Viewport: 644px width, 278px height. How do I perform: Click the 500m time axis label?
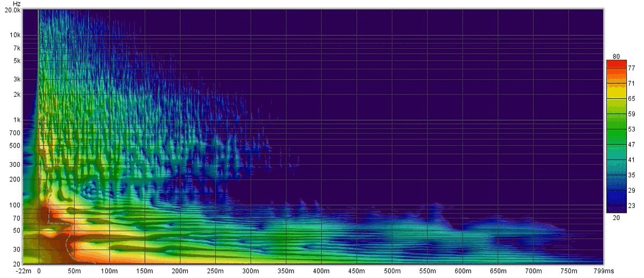[392, 272]
